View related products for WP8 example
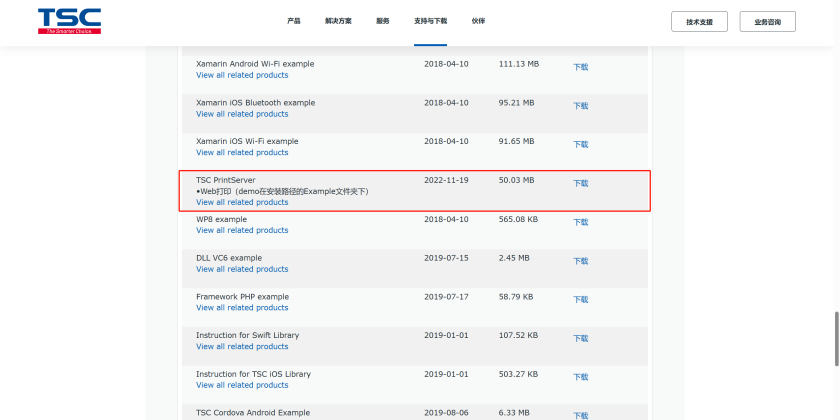The image size is (840, 420). tap(242, 230)
